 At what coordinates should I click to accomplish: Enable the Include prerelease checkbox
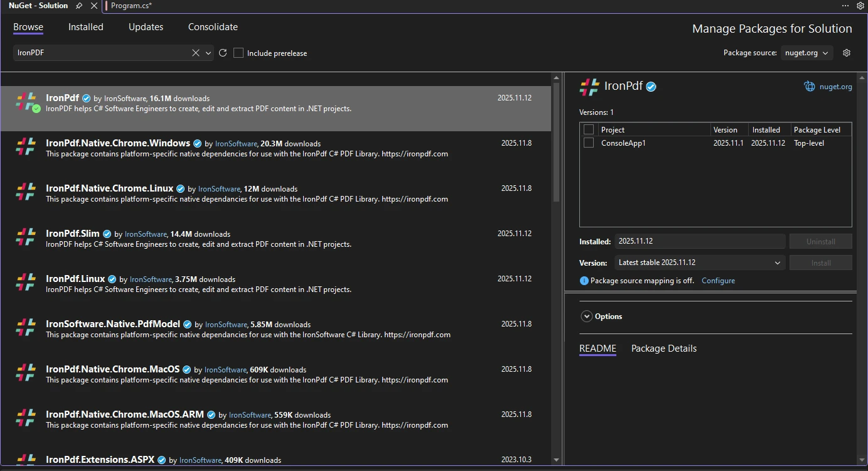click(238, 53)
